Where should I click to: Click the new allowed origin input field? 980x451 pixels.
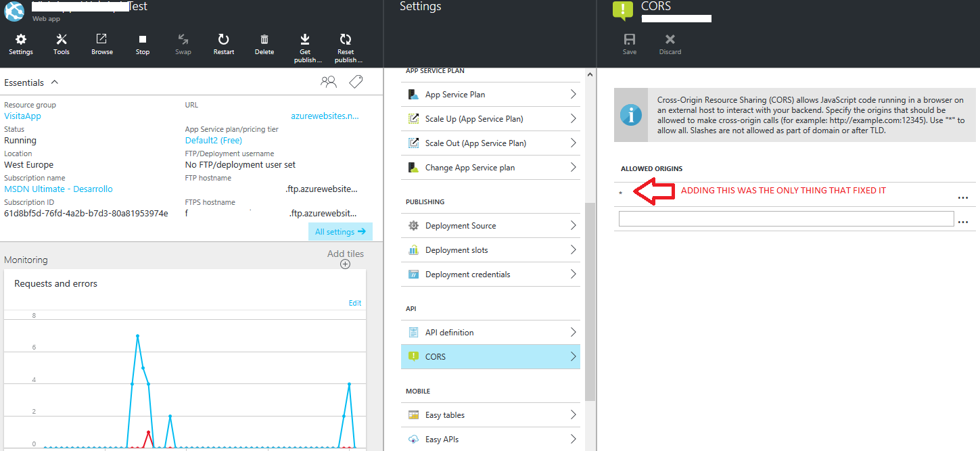click(x=787, y=218)
